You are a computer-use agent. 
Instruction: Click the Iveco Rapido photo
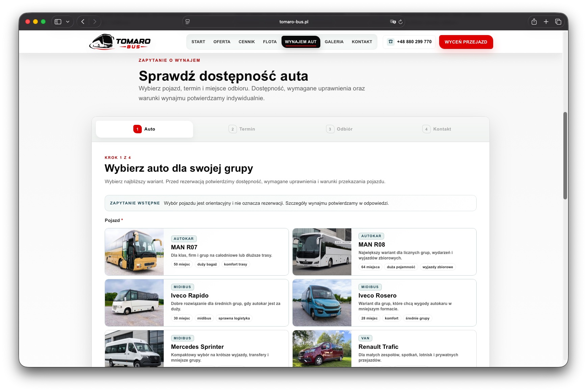[x=134, y=303]
